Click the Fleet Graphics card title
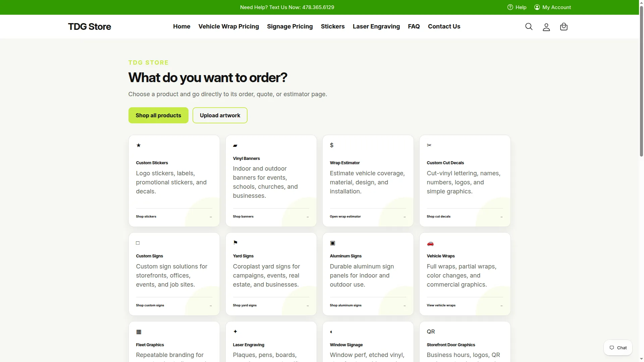This screenshot has height=362, width=644. coord(150,345)
